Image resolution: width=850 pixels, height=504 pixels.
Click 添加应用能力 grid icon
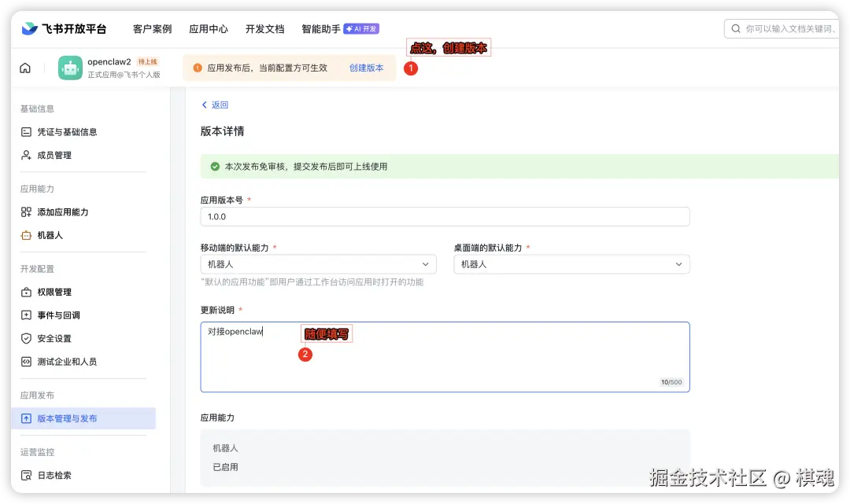(26, 212)
